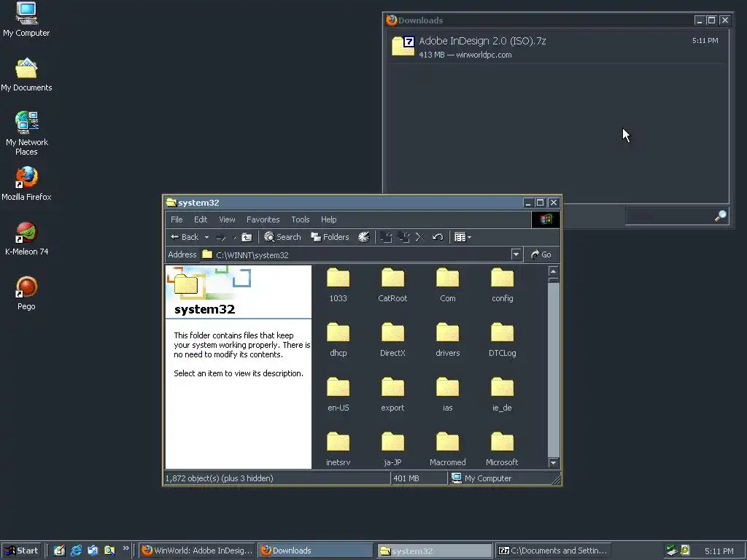This screenshot has width=747, height=560.
Task: Open Pego desktop shortcut
Action: click(x=26, y=293)
